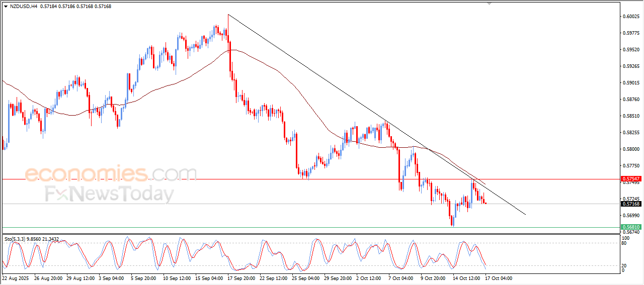Viewport: 644px width, 285px height.
Task: Select the red 0.57547 resistance price label
Action: click(631, 179)
